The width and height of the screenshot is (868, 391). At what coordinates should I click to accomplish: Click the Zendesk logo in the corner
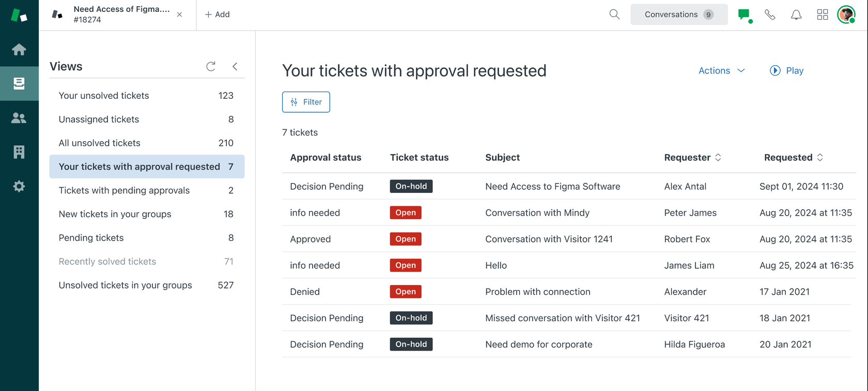click(x=19, y=15)
